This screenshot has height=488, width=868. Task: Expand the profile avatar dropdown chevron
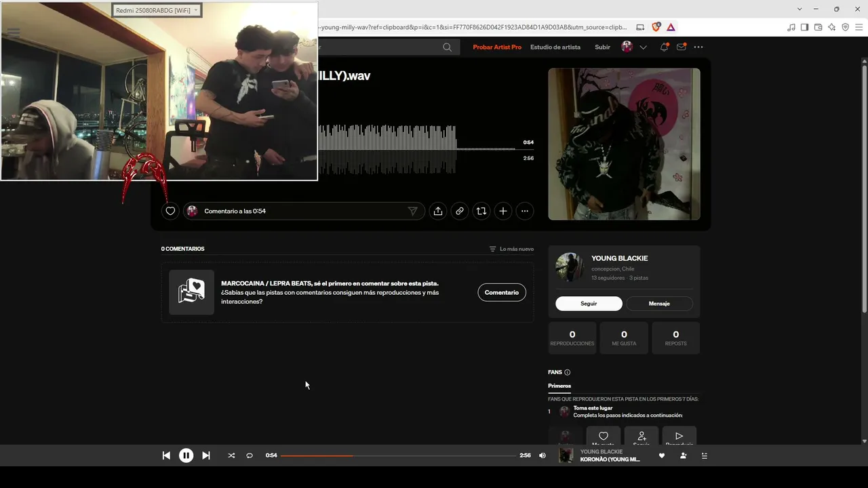click(x=644, y=47)
